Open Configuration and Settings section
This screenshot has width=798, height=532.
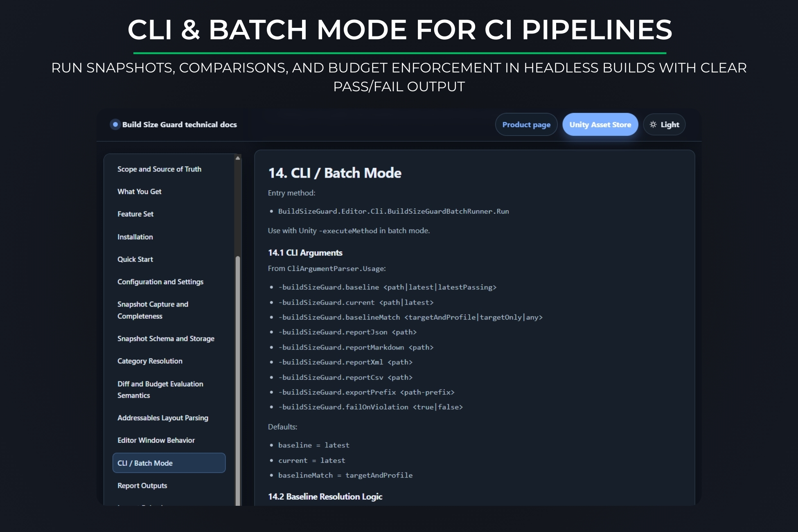pos(160,282)
